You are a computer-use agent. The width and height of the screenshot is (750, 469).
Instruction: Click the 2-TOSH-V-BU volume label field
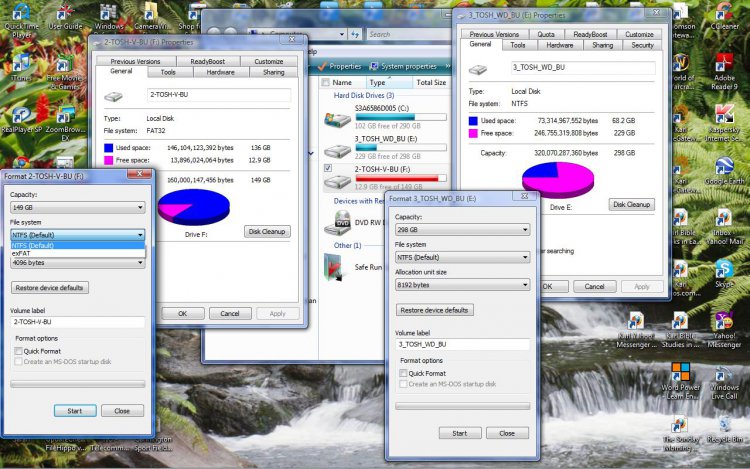77,323
